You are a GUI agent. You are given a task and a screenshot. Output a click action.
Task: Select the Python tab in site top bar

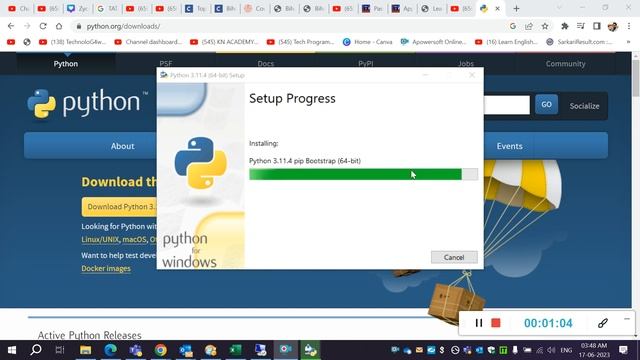(66, 64)
